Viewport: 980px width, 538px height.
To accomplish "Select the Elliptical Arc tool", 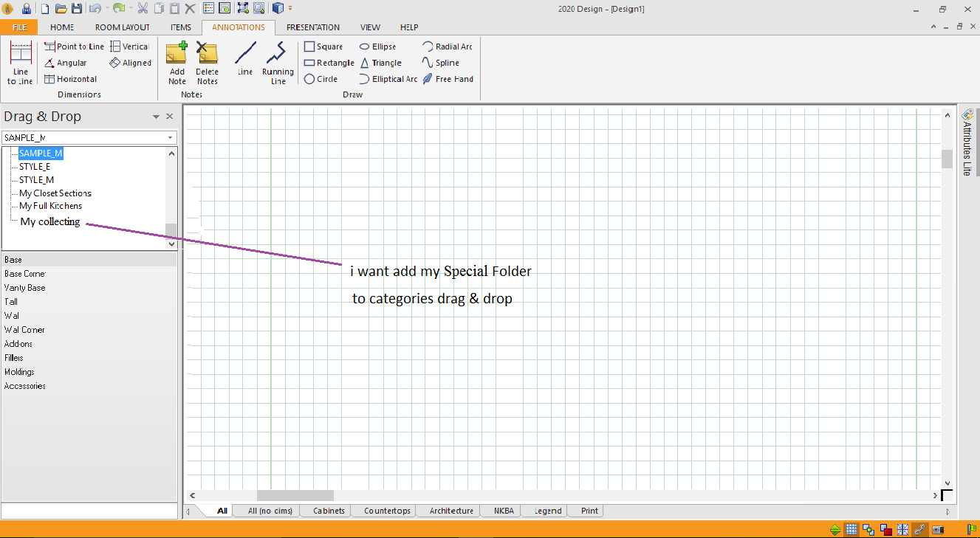I will (x=388, y=79).
